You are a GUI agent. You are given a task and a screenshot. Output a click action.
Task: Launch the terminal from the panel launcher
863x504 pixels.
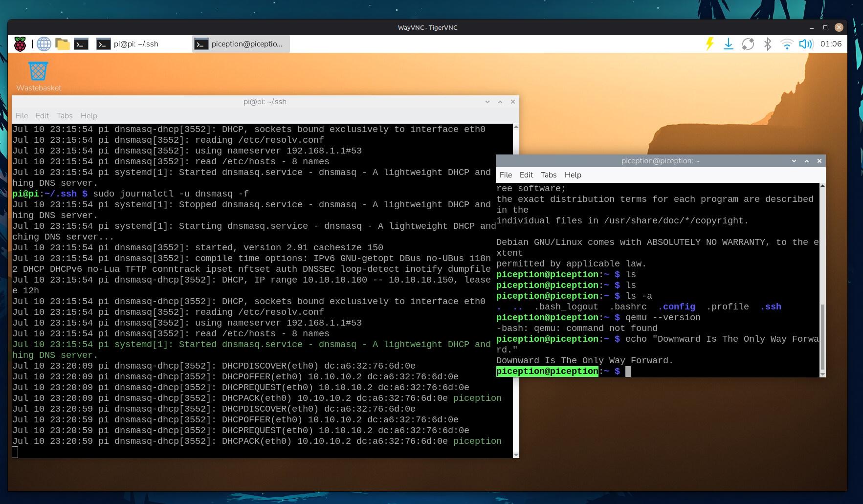pyautogui.click(x=81, y=44)
